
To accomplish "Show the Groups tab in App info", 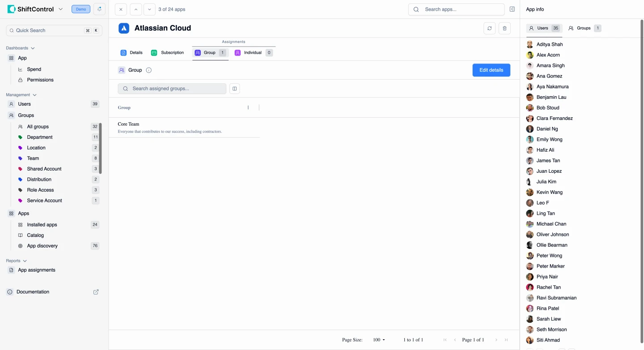I will (584, 28).
